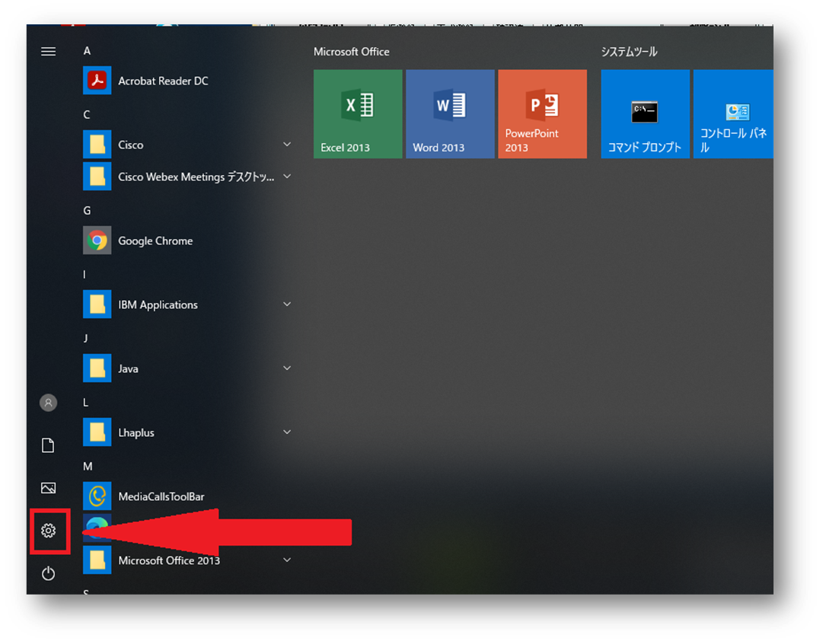Open the Word 2013 tile
Screen dimensions: 823x644
[451, 114]
